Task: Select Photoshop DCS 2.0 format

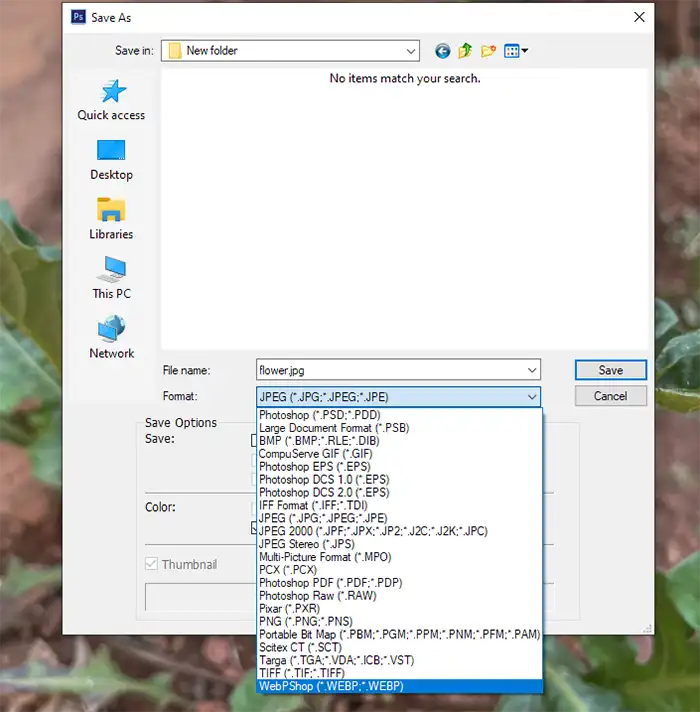Action: [399, 493]
